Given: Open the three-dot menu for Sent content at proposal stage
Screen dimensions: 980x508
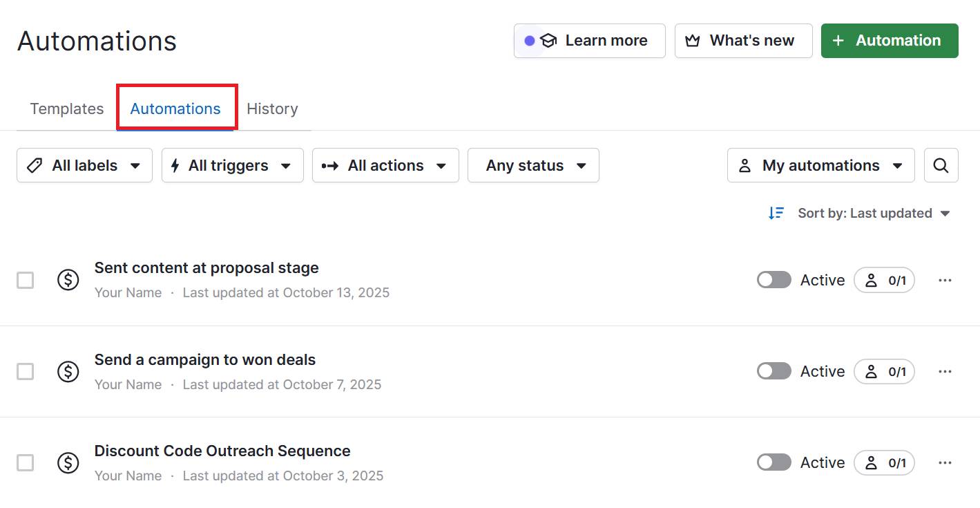Looking at the screenshot, I should [945, 280].
